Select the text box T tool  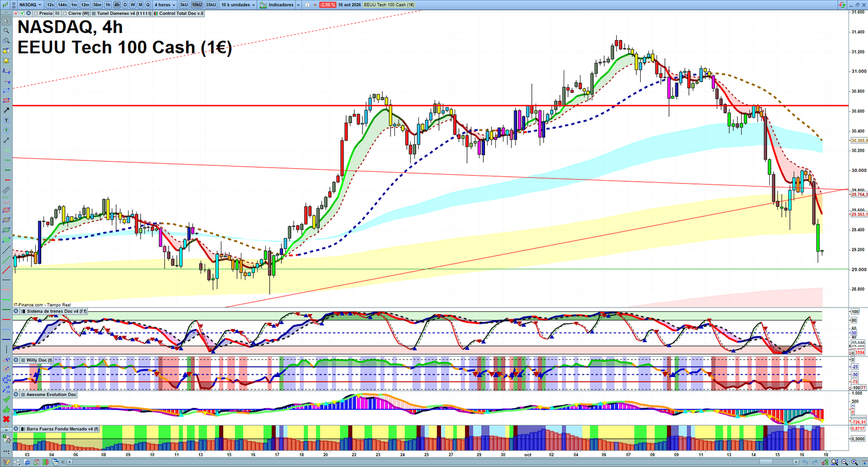click(x=7, y=120)
